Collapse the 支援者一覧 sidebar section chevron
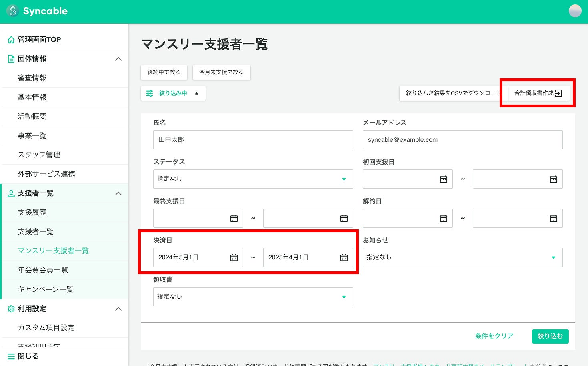The height and width of the screenshot is (366, 588). tap(118, 193)
